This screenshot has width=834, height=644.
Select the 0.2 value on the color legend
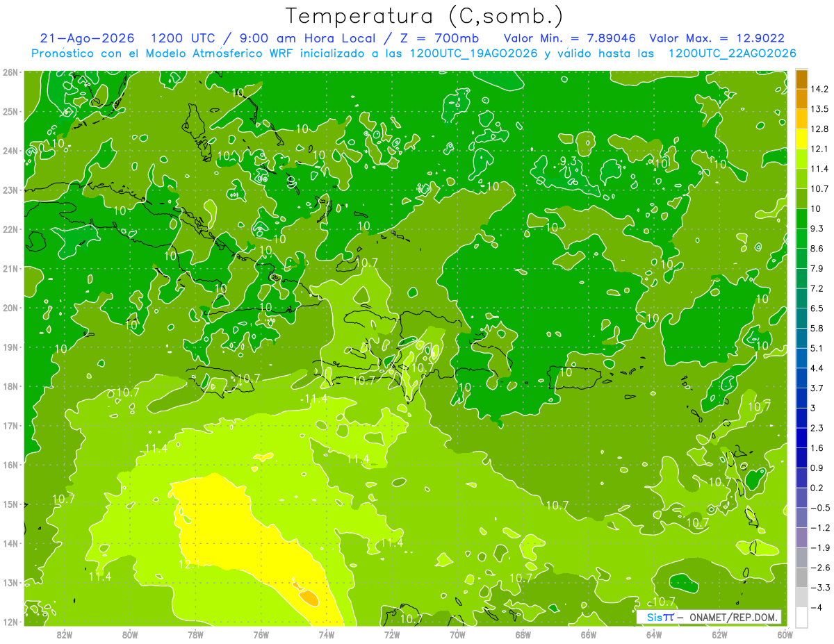click(817, 488)
